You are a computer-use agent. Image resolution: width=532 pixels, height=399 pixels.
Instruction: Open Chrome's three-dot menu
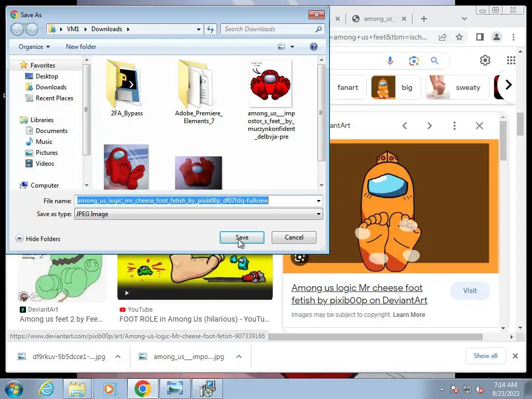513,37
